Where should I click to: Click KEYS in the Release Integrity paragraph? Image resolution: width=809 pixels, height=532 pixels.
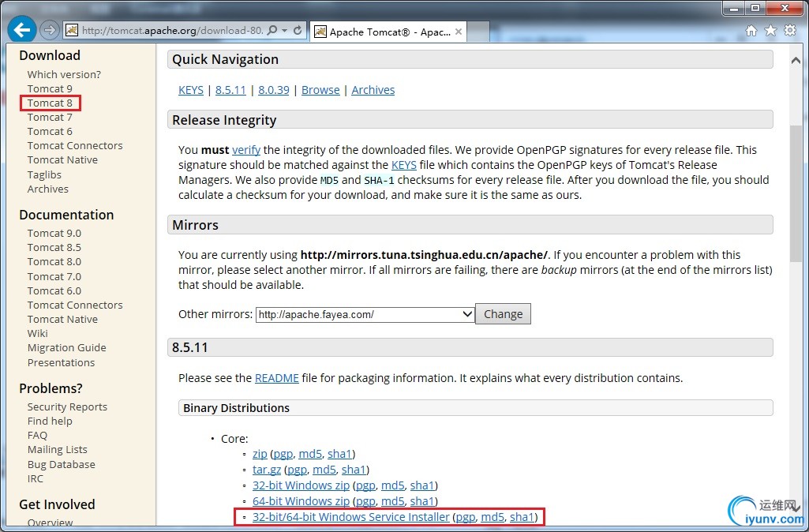point(404,165)
